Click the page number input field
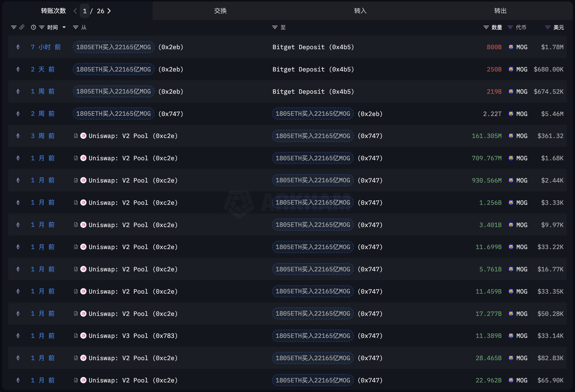Screen dimensions: 575x392 tap(85, 11)
